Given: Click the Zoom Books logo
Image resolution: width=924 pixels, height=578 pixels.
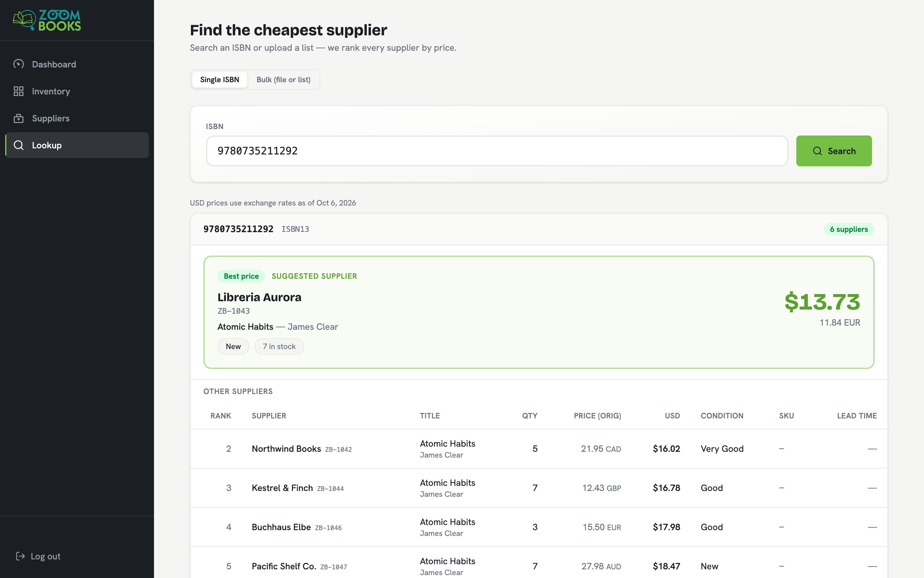Looking at the screenshot, I should click(47, 20).
